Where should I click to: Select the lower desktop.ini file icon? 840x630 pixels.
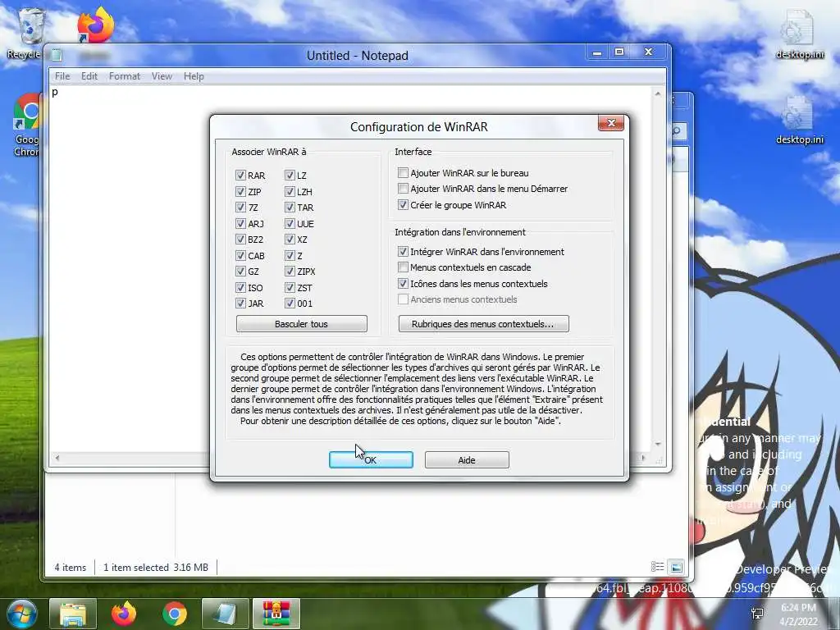click(799, 120)
